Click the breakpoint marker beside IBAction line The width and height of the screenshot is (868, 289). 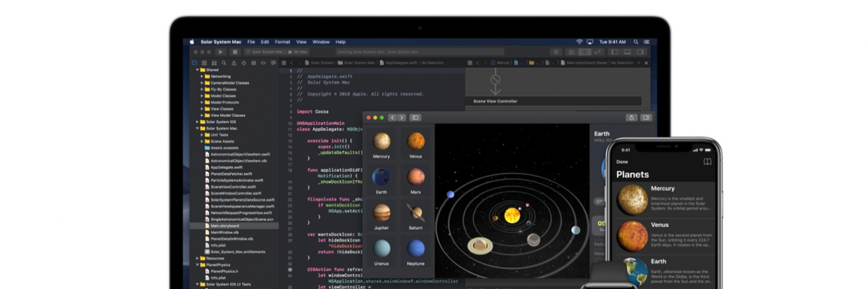point(291,269)
